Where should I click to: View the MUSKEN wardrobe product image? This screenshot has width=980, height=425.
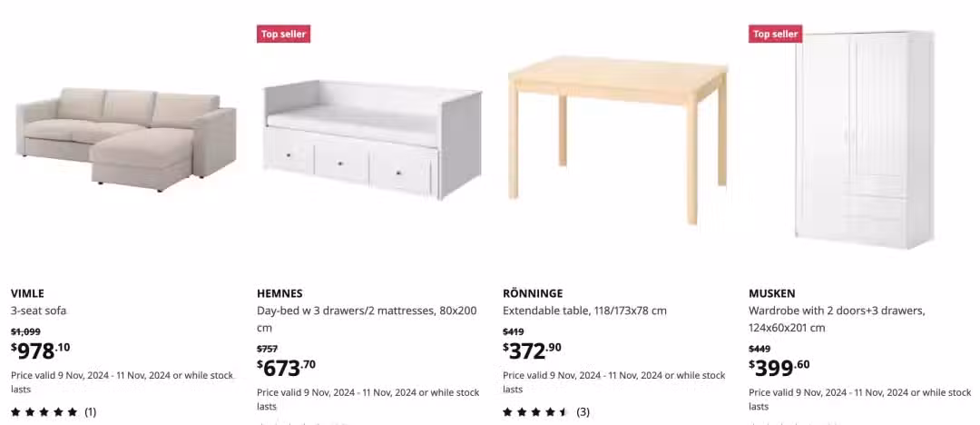click(865, 139)
